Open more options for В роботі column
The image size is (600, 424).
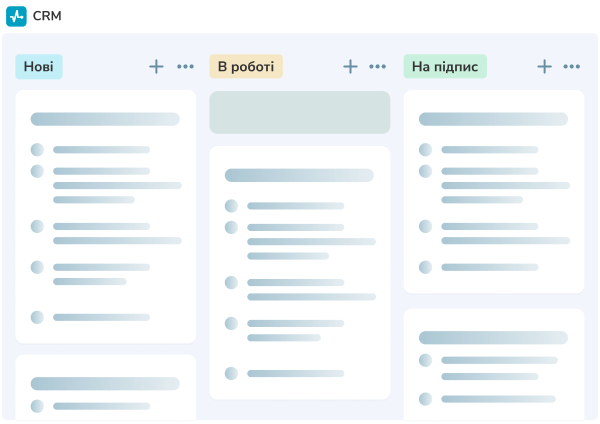click(x=378, y=67)
